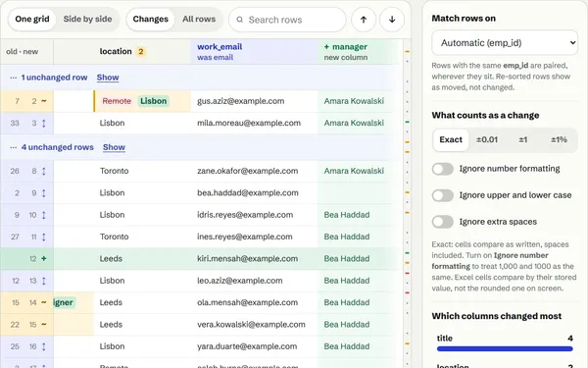Expand the 1 unchanged row group
Viewport: 588px width, 368px height.
108,78
